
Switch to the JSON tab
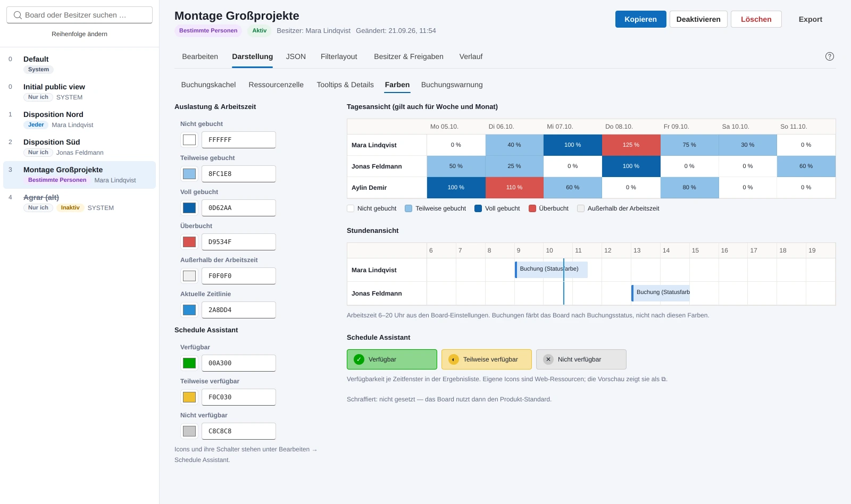pos(296,56)
